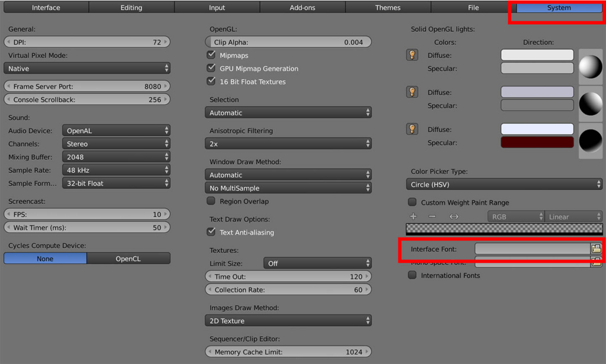The width and height of the screenshot is (606, 364).
Task: Click Wait Timer (ms) field
Action: point(87,227)
